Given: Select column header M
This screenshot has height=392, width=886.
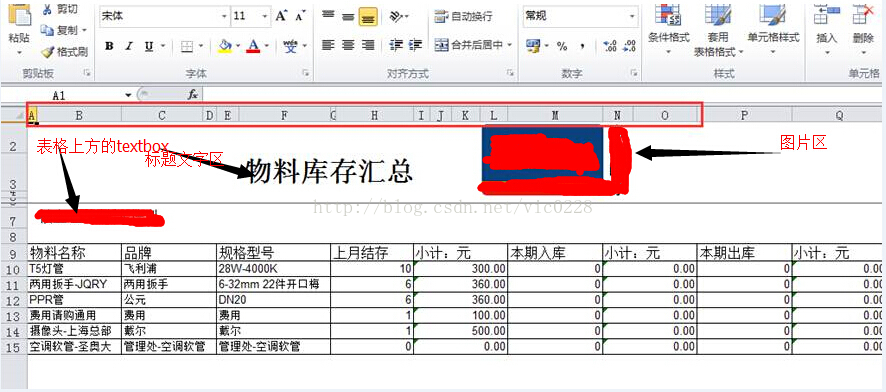Looking at the screenshot, I should coord(555,115).
